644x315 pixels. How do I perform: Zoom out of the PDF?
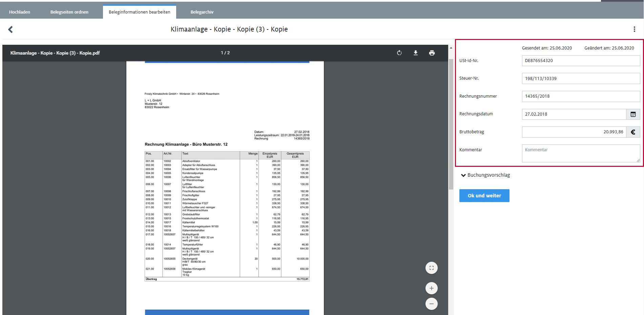[431, 304]
